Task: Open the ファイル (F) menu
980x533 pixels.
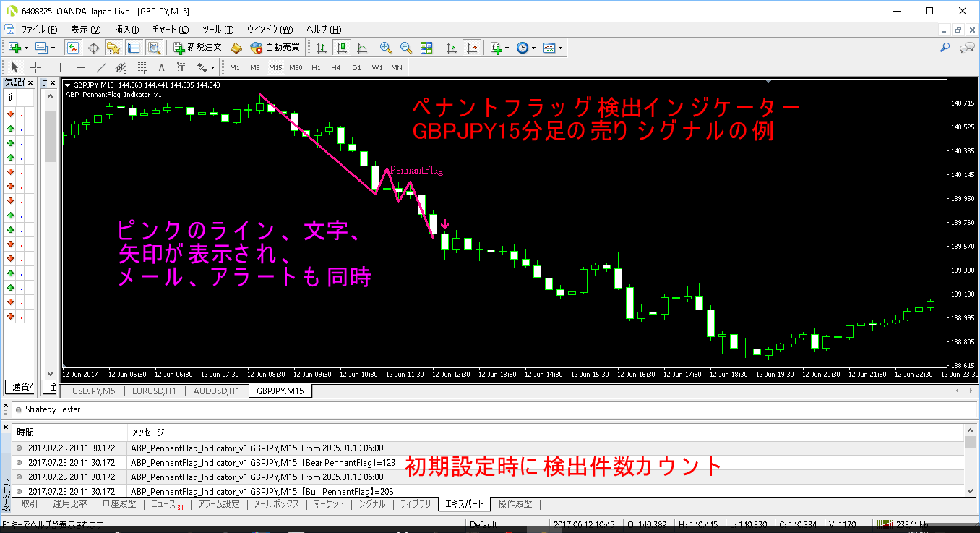Action: point(39,30)
